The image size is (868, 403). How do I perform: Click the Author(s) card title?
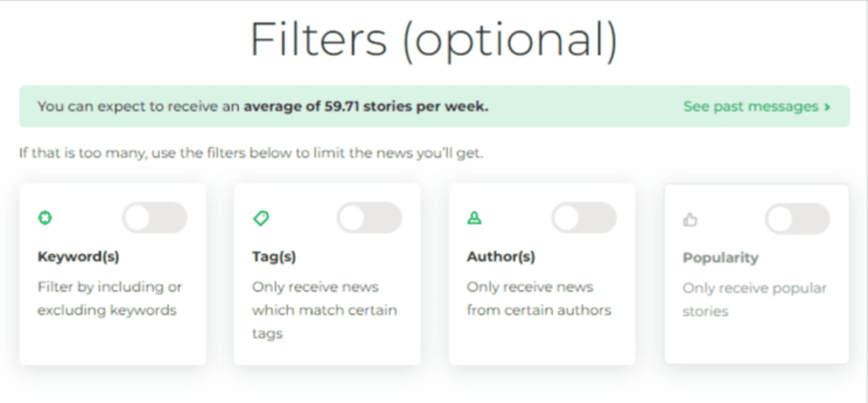[501, 257]
